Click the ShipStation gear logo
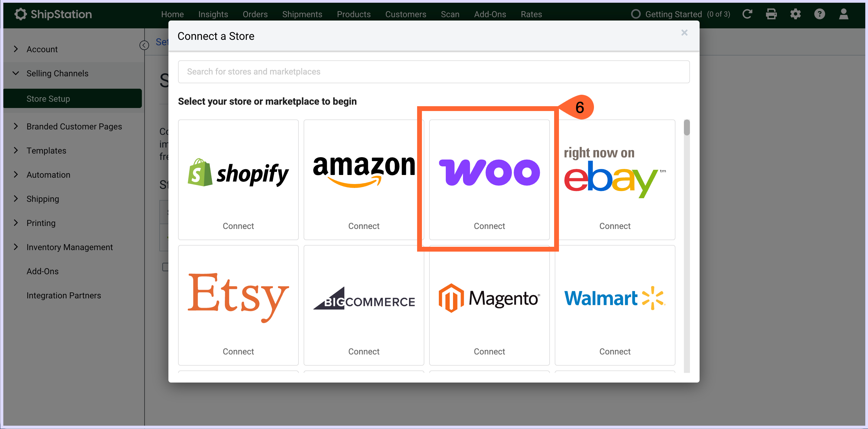This screenshot has height=429, width=868. click(21, 14)
